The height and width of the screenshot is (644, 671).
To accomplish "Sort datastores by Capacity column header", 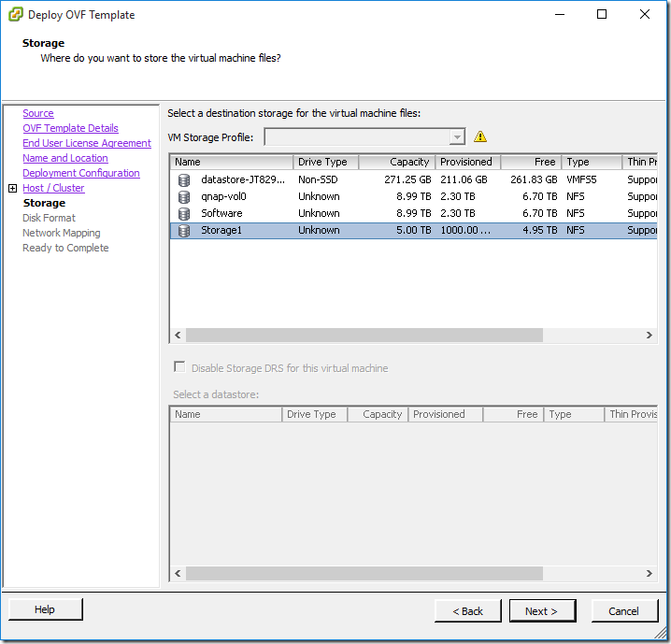I will pyautogui.click(x=396, y=162).
